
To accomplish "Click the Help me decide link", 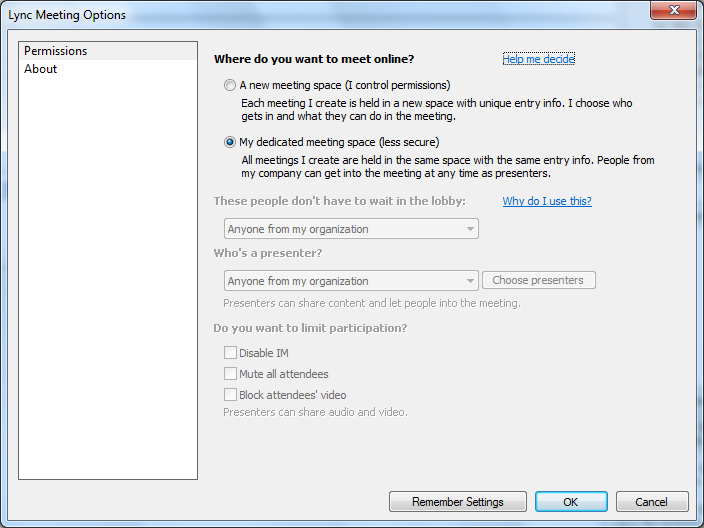I will (x=538, y=59).
